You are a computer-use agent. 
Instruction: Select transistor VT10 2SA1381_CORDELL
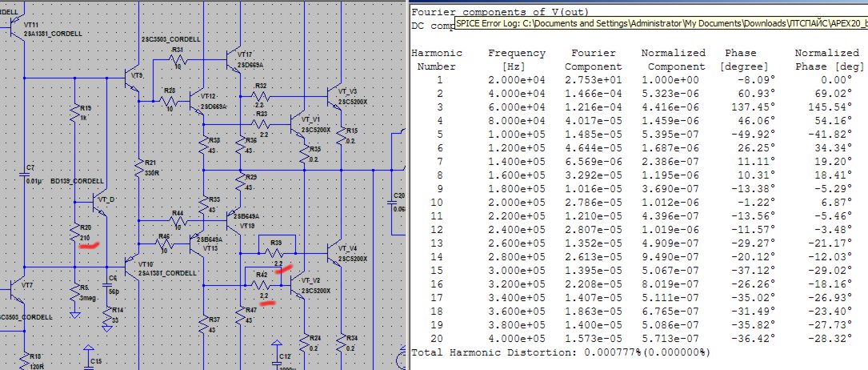(131, 267)
